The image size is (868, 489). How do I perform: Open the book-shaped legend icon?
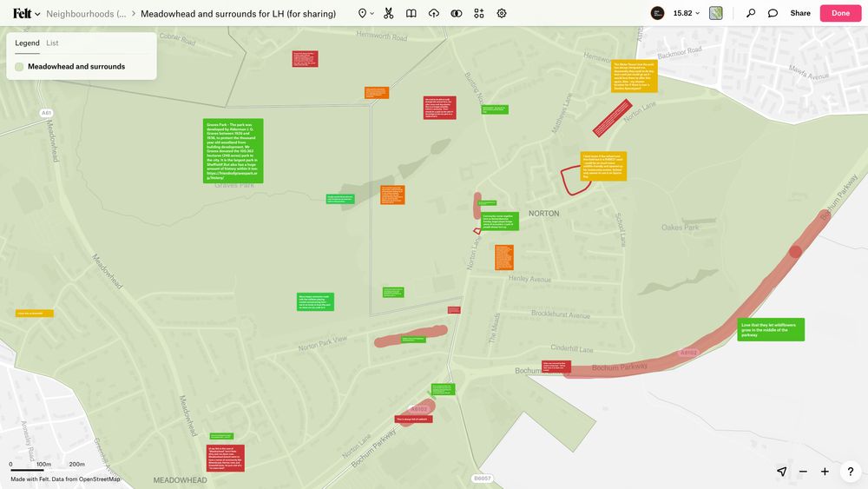point(411,13)
